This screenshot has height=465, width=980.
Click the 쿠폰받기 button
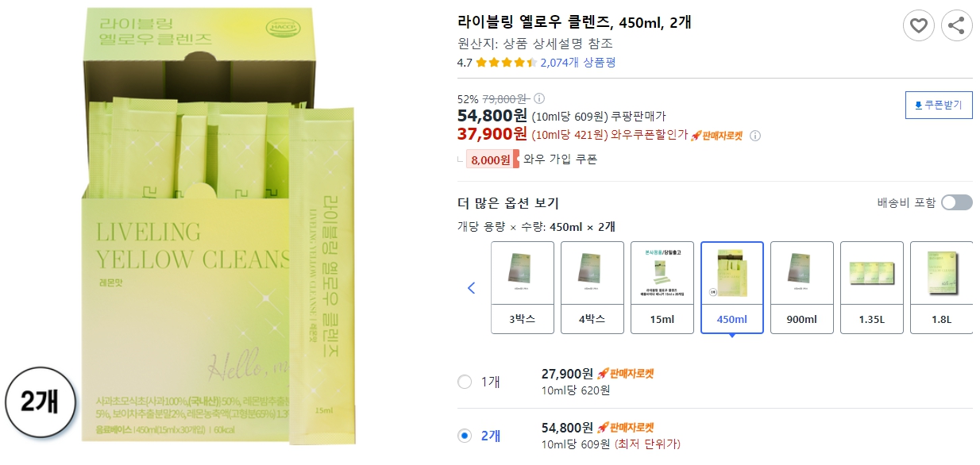tap(938, 104)
